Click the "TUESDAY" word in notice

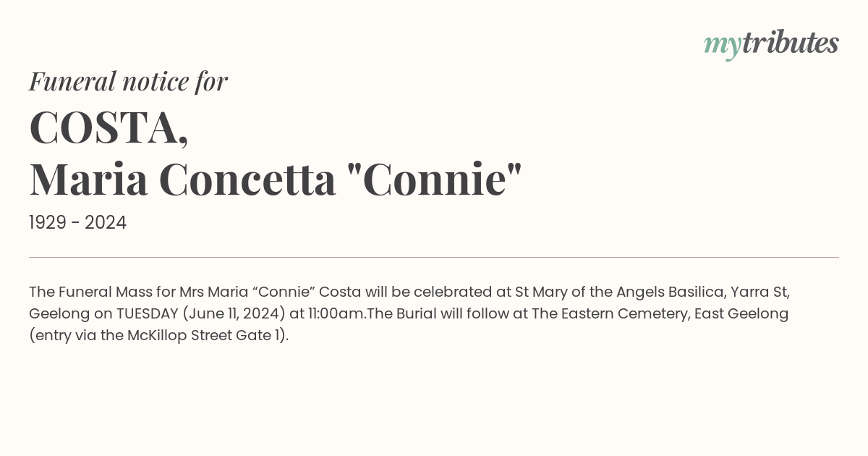(147, 313)
